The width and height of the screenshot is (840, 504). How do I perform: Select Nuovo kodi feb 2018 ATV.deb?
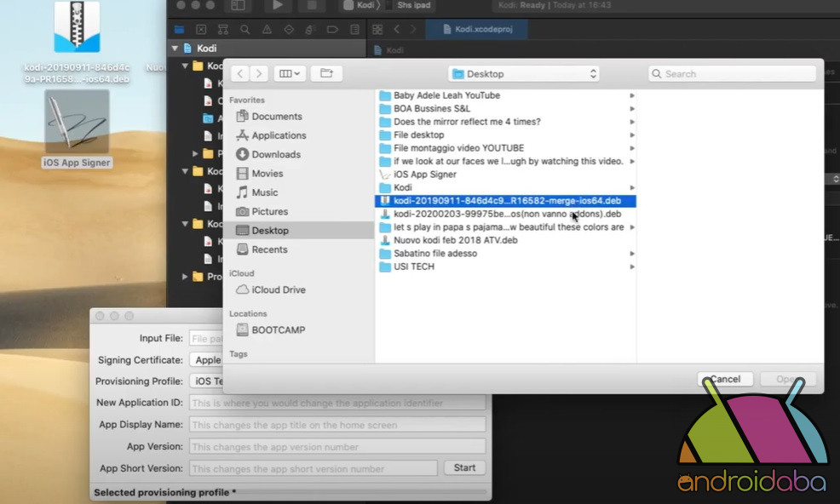505,240
